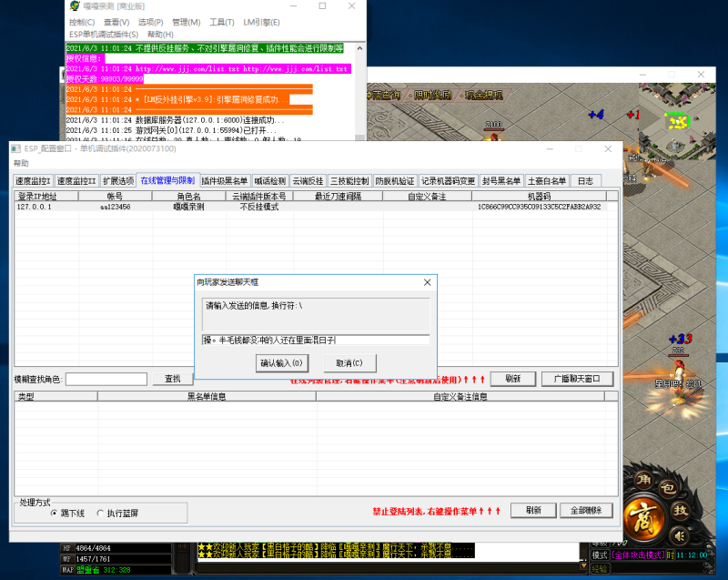This screenshot has height=580, width=728.
Task: Select the 执行蓝屏 radio button
Action: (100, 514)
